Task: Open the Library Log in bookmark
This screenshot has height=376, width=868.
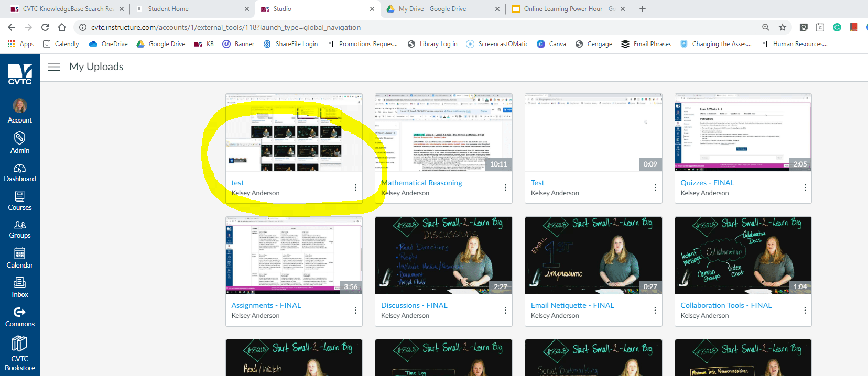Action: click(432, 44)
